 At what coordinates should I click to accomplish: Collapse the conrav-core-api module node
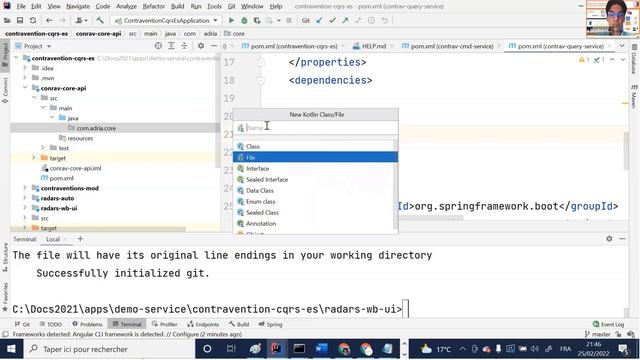[25, 88]
